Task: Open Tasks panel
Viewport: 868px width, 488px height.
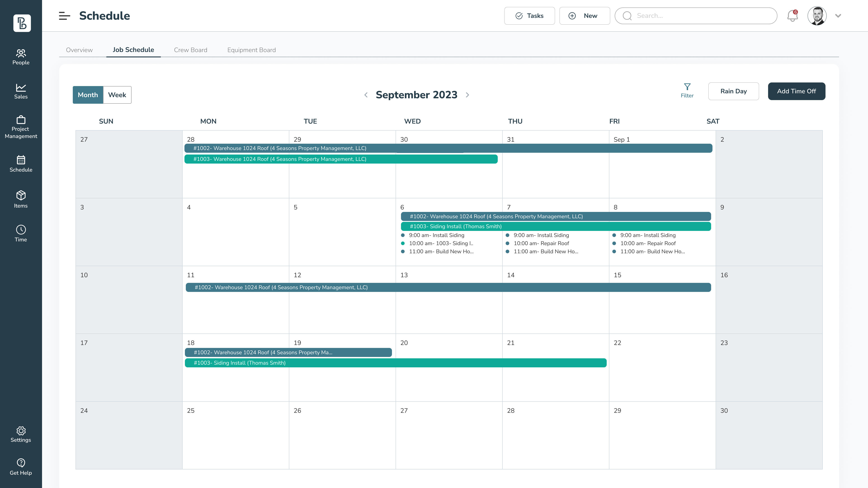Action: [529, 16]
